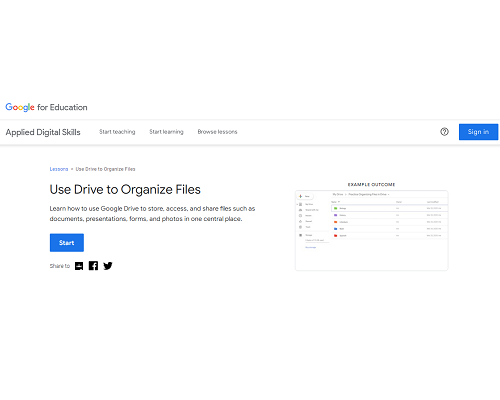This screenshot has height=400, width=500.
Task: Go to Browse lessons in navigation
Action: coord(217,132)
